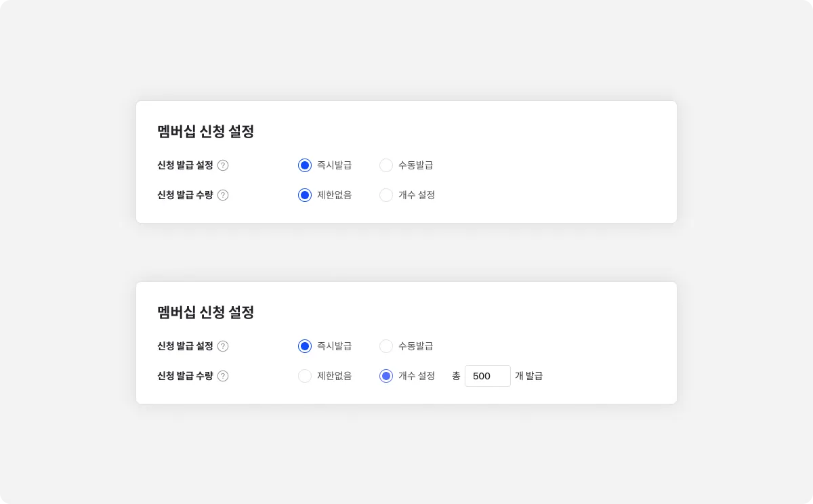Click the quantity input field showing 500
Viewport: 813px width, 504px height.
pyautogui.click(x=487, y=376)
